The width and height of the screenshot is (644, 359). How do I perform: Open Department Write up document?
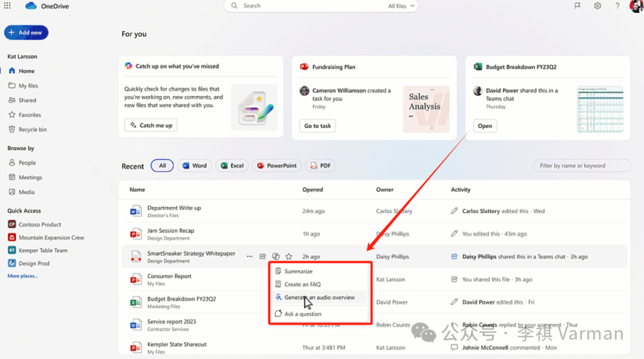(174, 208)
